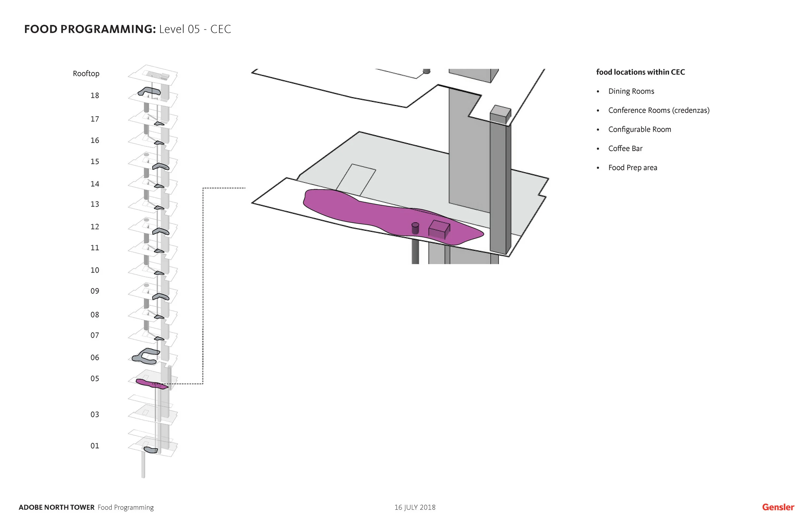Select the Level 05 label tab
Viewport: 812px width, 525px height.
[x=95, y=378]
